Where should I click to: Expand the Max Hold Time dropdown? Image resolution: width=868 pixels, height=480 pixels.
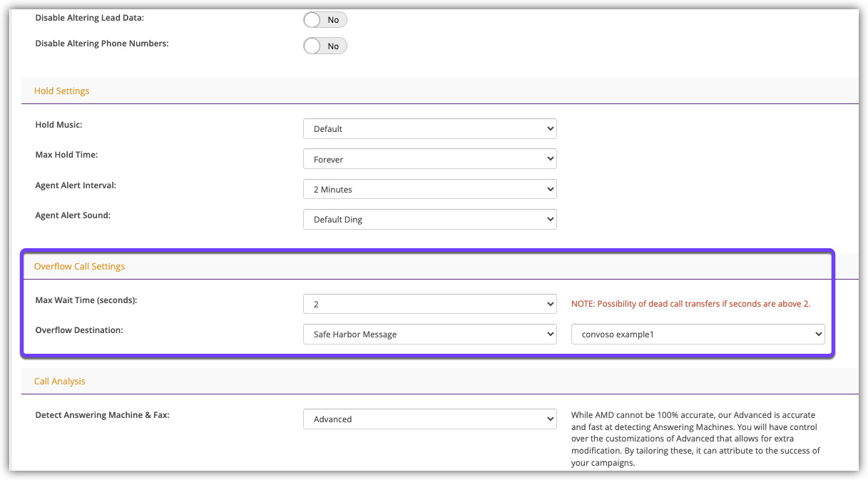point(429,159)
